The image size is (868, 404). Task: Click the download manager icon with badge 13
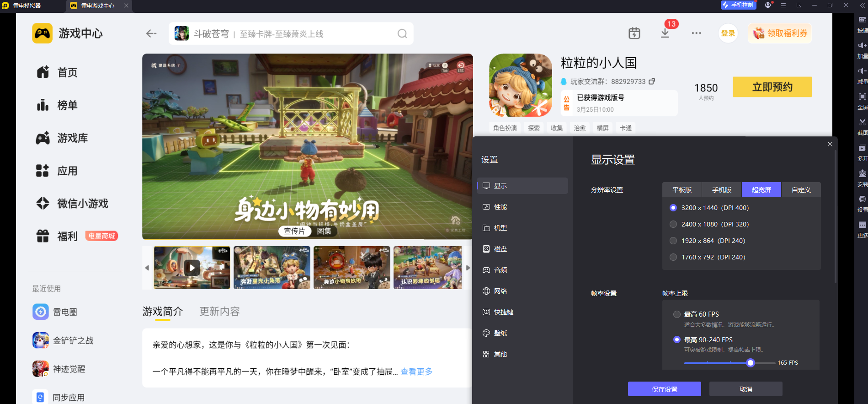(665, 33)
